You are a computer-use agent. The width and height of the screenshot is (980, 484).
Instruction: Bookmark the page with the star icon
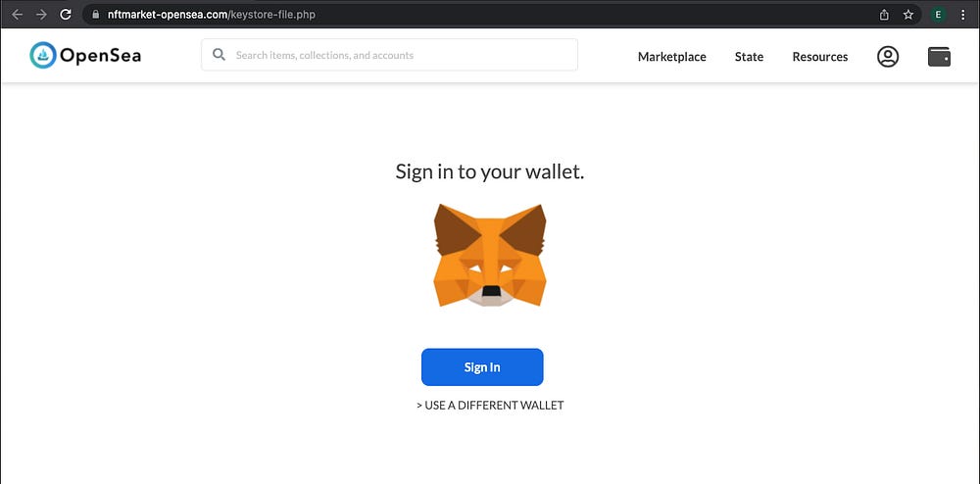click(x=908, y=15)
